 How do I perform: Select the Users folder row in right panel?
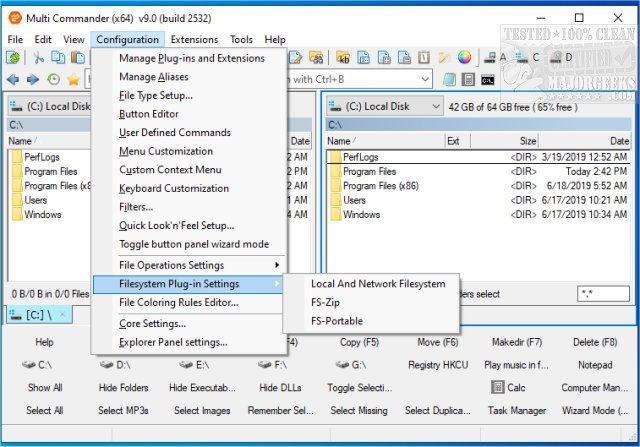coord(478,200)
